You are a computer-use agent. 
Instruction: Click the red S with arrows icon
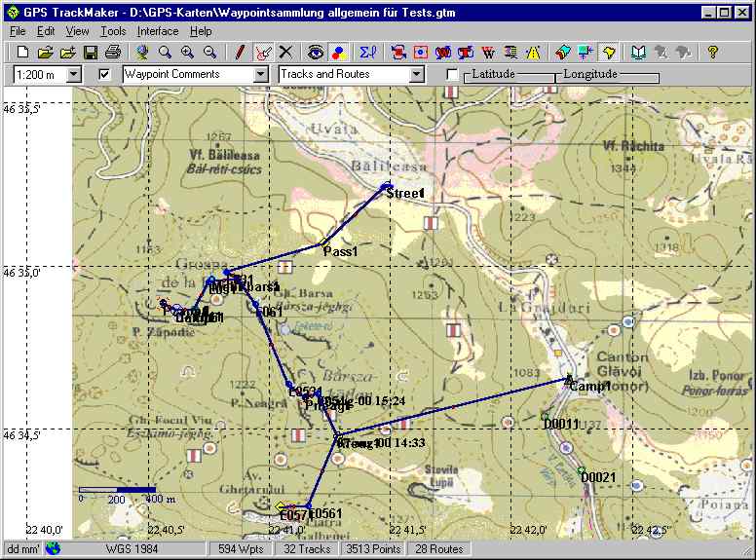pyautogui.click(x=398, y=52)
